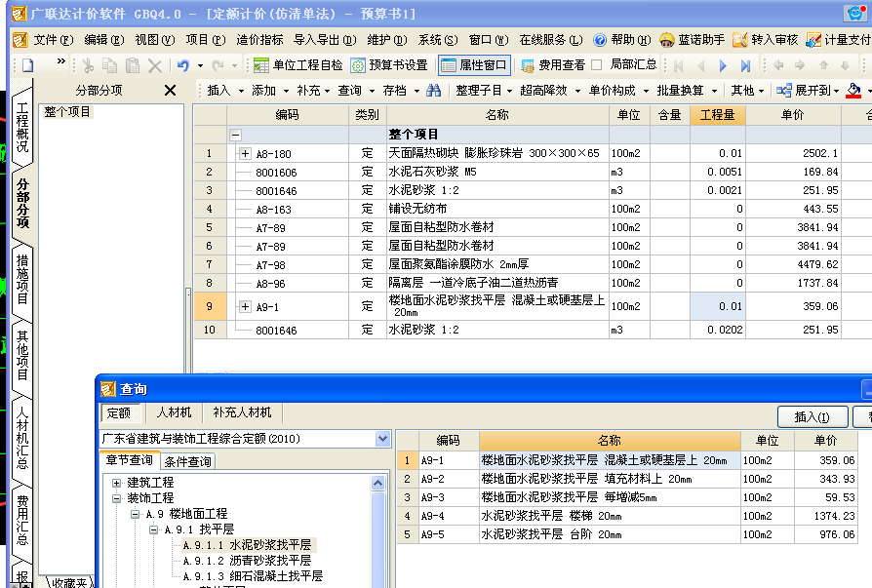Viewport: 872px width, 588px height.
Task: Select A.9.1.3 细石混凝土找平层 tree item
Action: (x=253, y=576)
